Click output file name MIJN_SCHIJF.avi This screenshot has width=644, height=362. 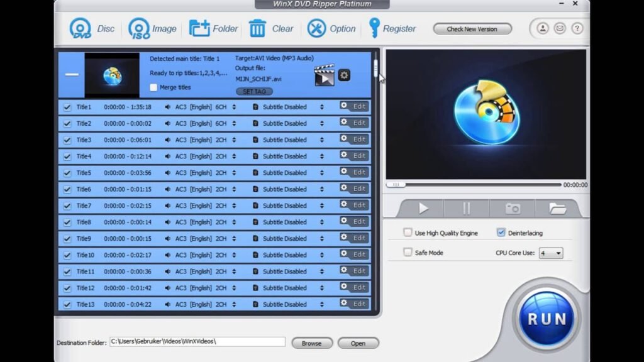tap(258, 79)
